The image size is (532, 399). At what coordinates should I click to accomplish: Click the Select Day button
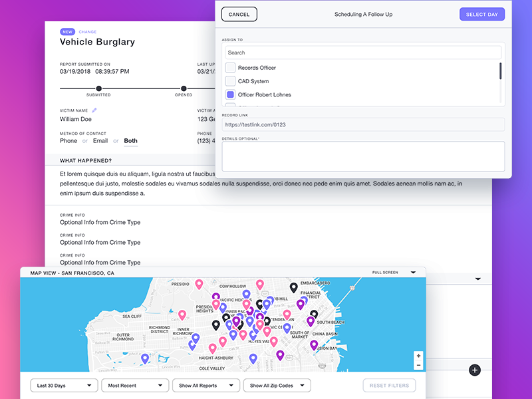[482, 14]
